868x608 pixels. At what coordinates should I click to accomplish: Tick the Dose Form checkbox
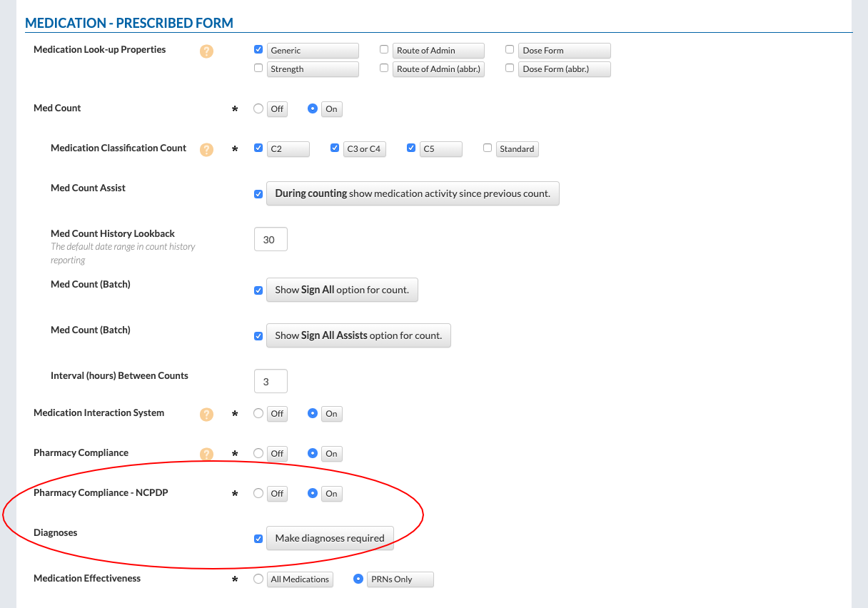click(x=510, y=50)
